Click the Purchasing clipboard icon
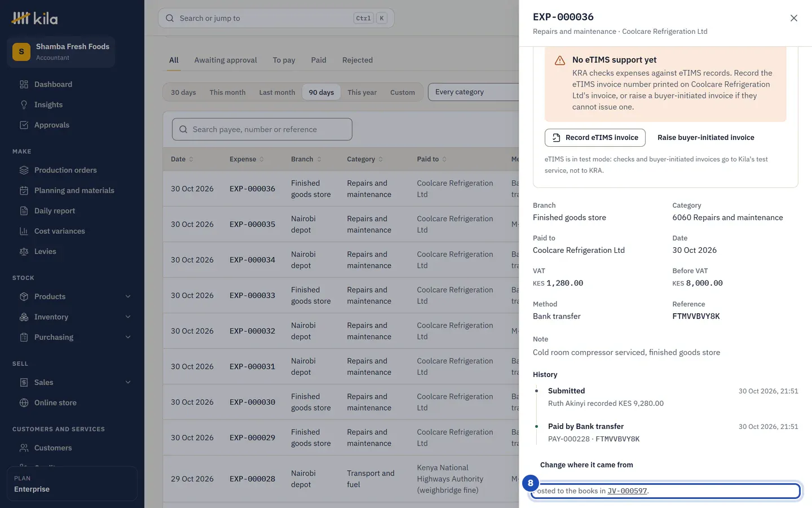Screen dimensions: 812x508 click(24, 338)
